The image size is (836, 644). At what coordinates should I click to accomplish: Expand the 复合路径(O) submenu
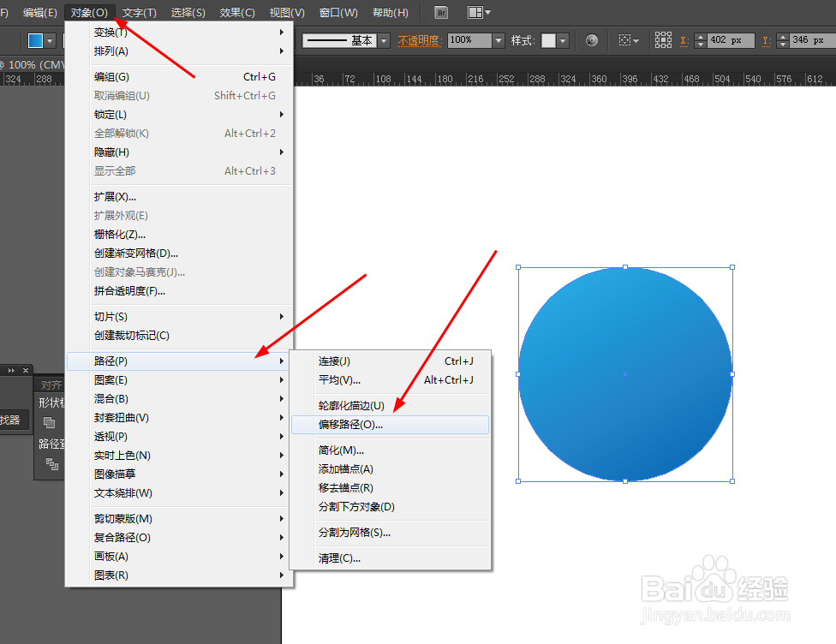[179, 537]
